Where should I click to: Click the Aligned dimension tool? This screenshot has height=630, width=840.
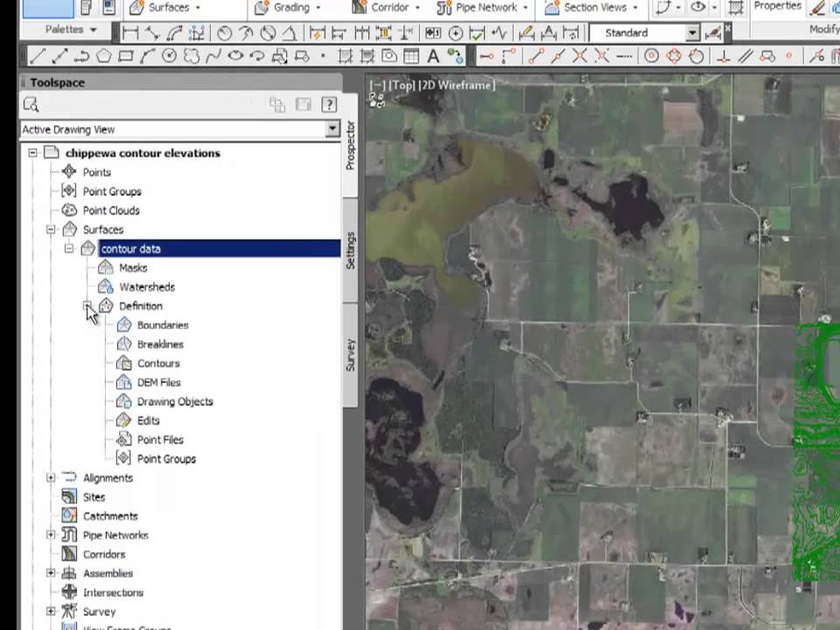pyautogui.click(x=152, y=33)
